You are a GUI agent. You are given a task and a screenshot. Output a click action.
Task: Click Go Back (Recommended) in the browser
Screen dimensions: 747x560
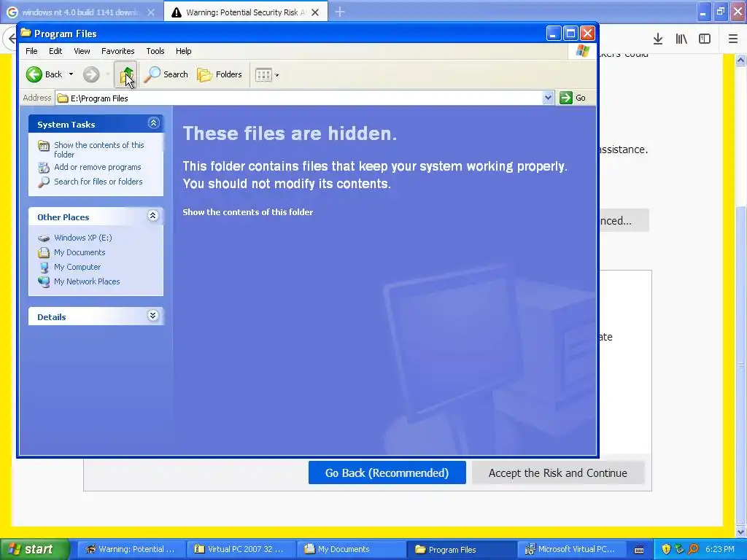387,472
